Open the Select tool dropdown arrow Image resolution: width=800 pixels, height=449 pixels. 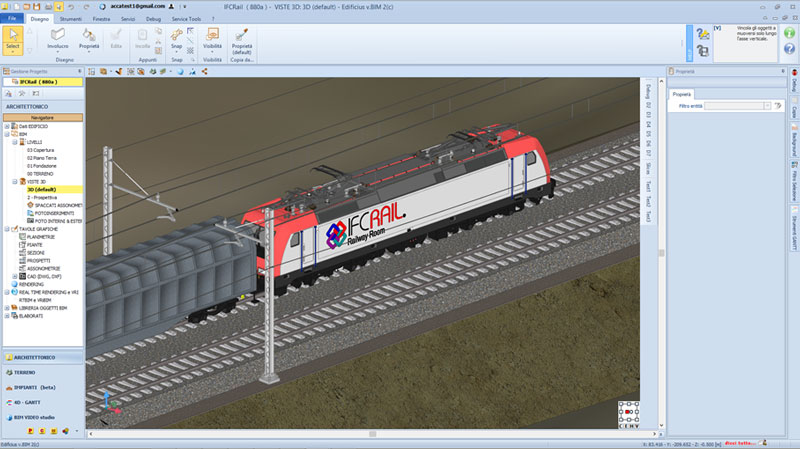12,52
